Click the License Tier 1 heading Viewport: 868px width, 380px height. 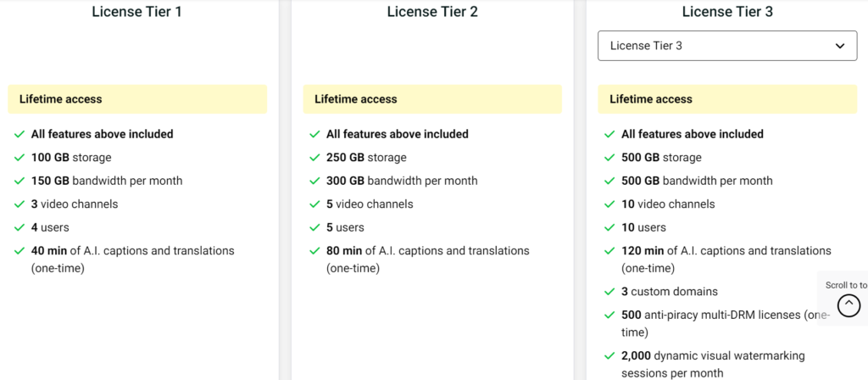click(x=136, y=12)
